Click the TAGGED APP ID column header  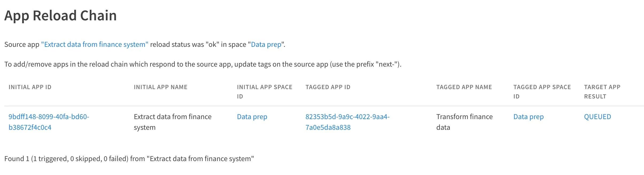328,87
